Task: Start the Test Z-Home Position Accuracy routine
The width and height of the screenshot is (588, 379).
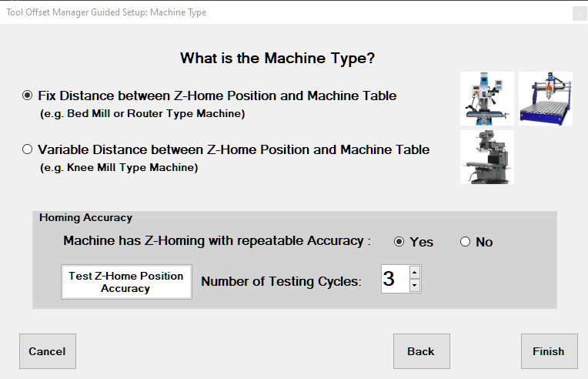Action: (126, 282)
